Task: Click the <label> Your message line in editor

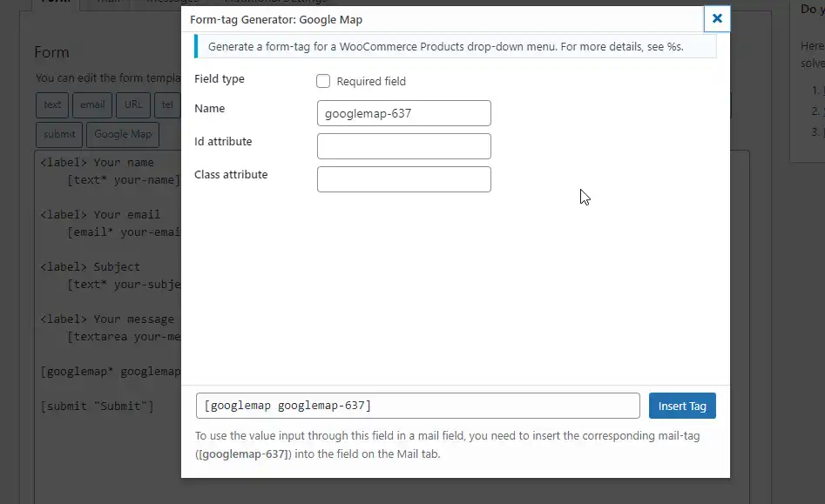Action: coord(107,319)
